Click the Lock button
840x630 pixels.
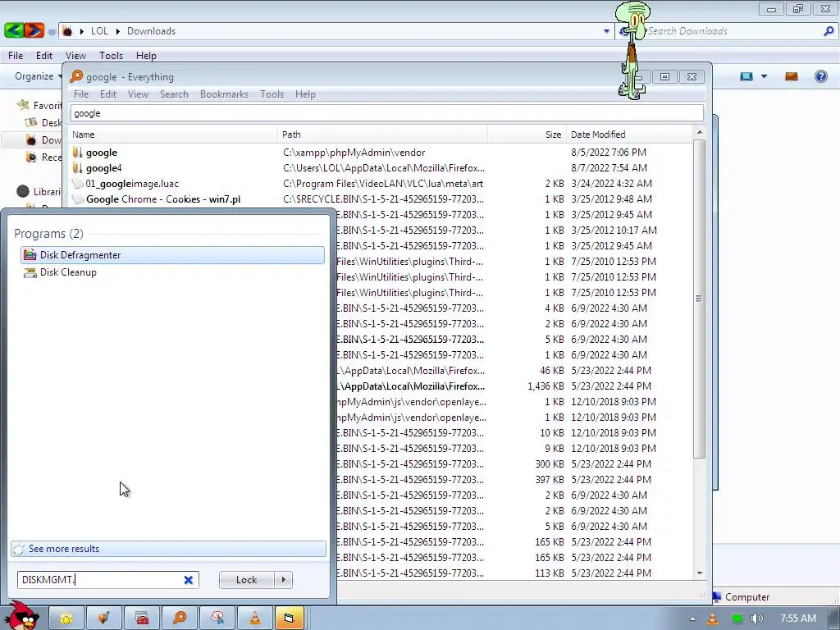click(x=246, y=580)
